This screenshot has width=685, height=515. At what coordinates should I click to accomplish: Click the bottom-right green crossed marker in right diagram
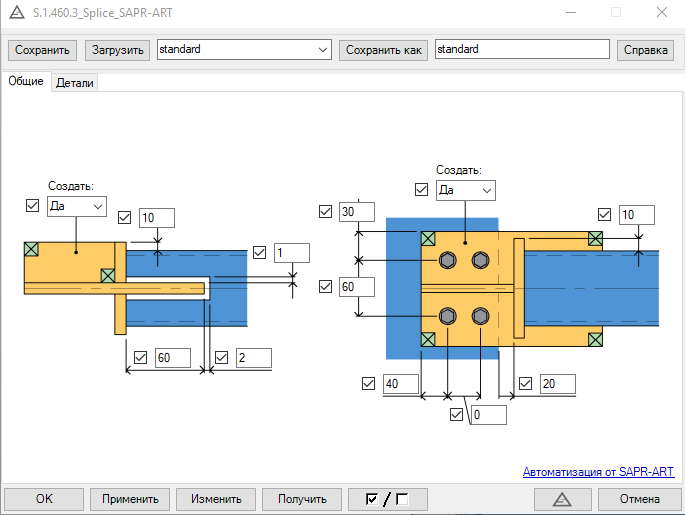595,340
